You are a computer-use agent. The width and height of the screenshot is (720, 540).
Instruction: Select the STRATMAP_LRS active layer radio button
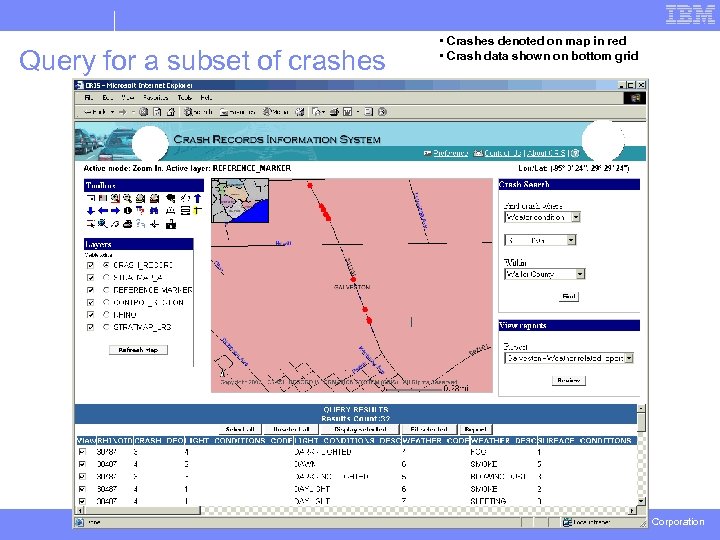point(106,327)
